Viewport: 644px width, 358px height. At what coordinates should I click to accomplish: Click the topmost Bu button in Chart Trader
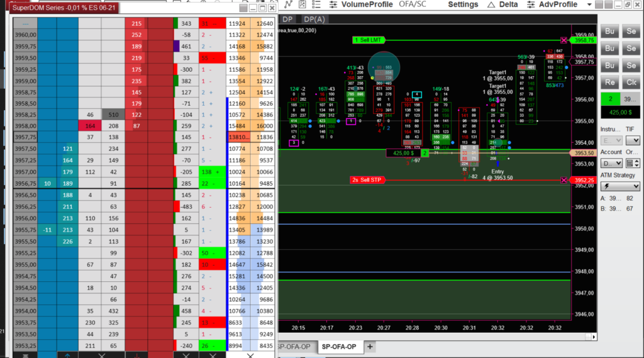click(x=610, y=31)
